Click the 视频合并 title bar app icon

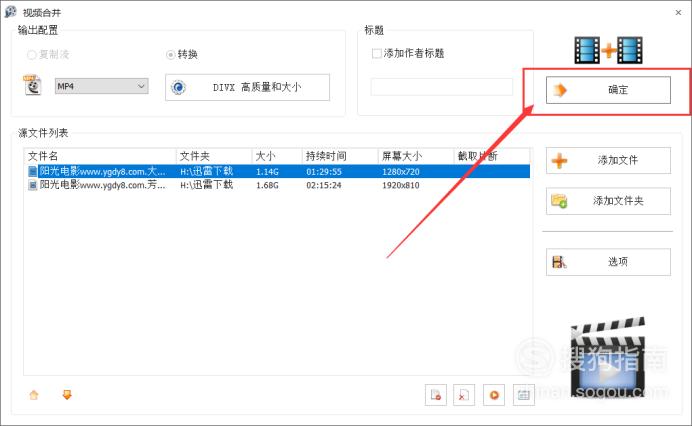[x=11, y=12]
